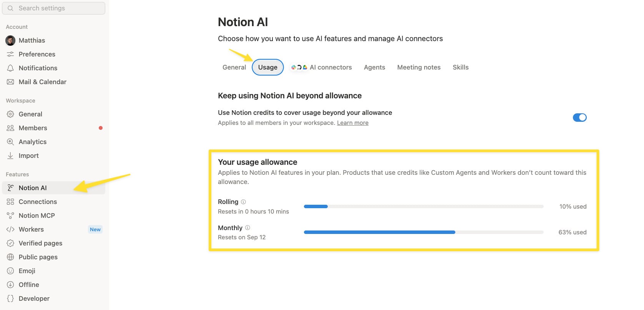
Task: Open the AI connectors tab label
Action: [331, 67]
